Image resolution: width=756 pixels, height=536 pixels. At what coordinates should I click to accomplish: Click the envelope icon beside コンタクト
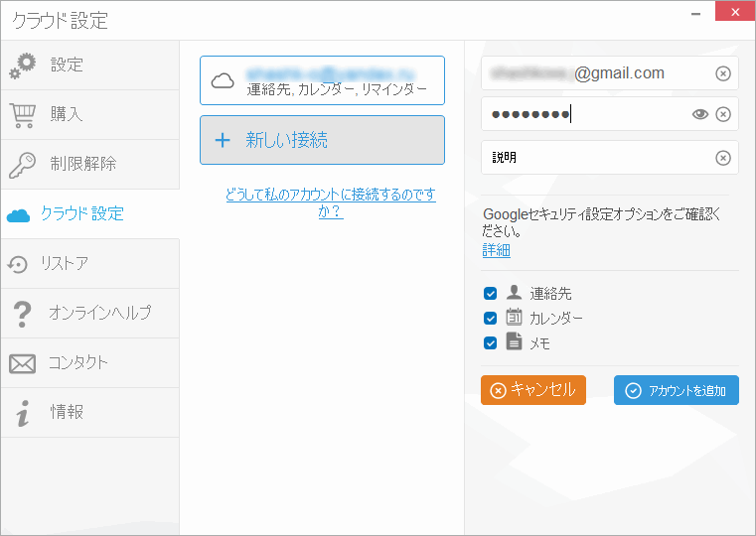22,364
